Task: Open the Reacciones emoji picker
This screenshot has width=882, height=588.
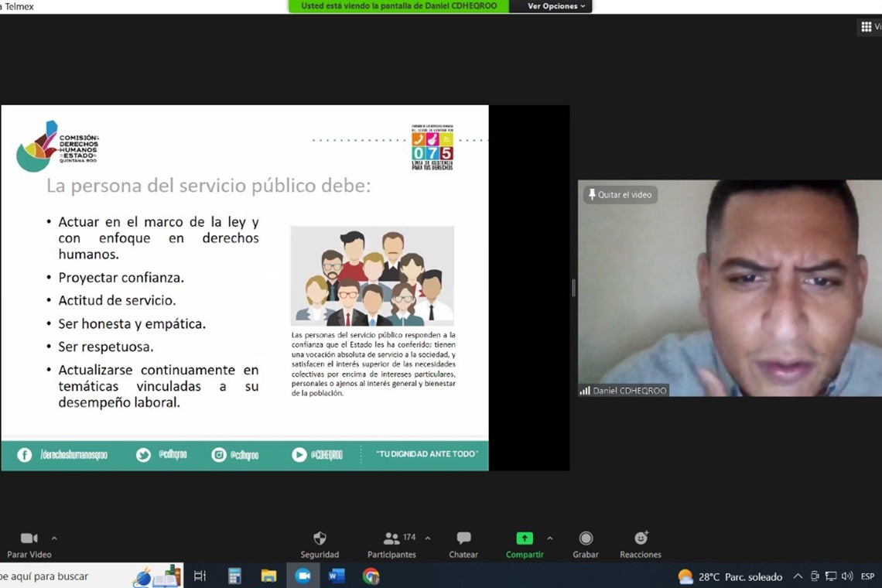Action: (640, 544)
